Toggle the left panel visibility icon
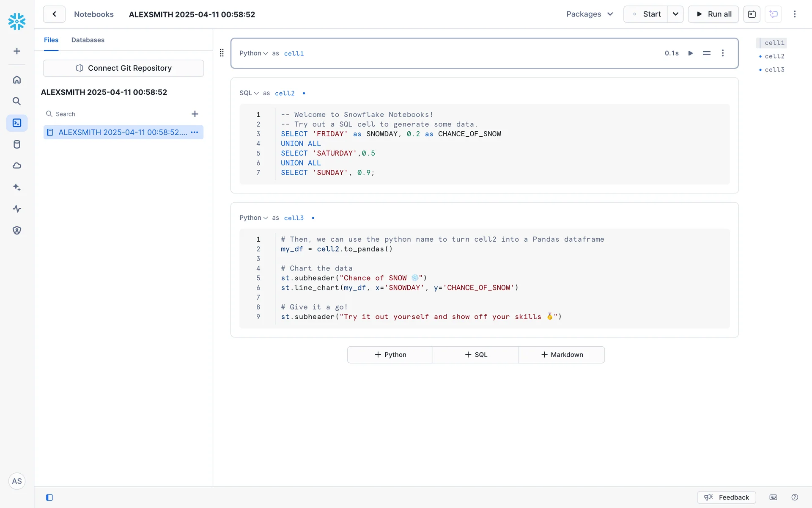Screen dimensions: 812x508 (49, 497)
